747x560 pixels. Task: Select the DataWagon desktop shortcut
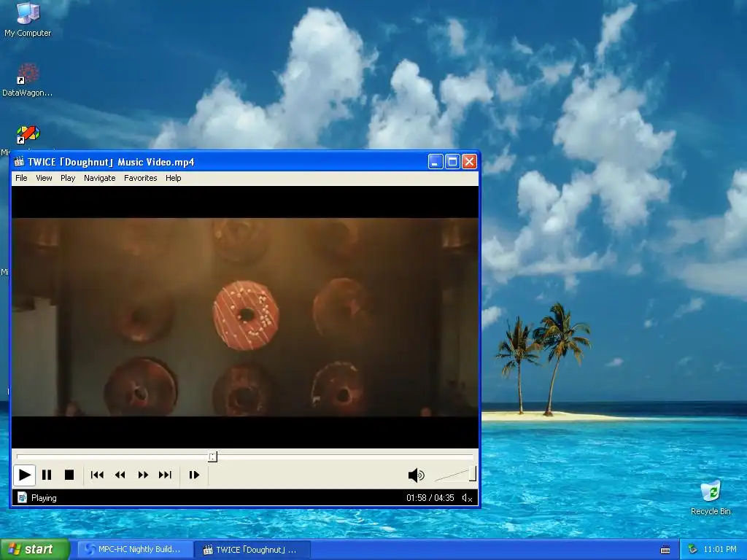tap(28, 80)
